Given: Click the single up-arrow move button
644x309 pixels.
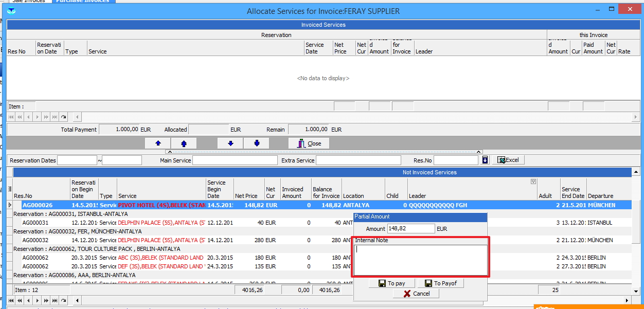Looking at the screenshot, I should (158, 143).
